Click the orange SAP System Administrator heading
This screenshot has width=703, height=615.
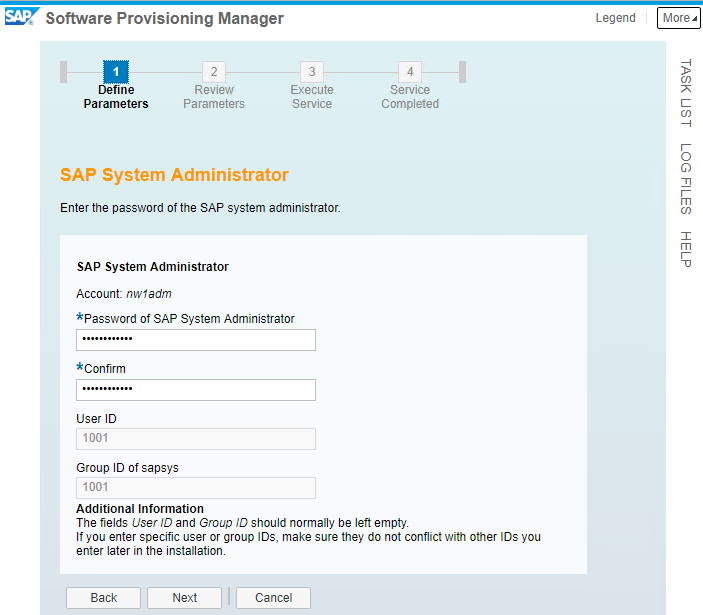pyautogui.click(x=174, y=175)
